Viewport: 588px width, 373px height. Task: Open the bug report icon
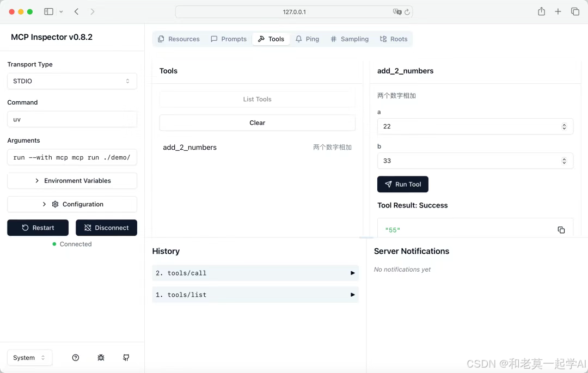101,358
